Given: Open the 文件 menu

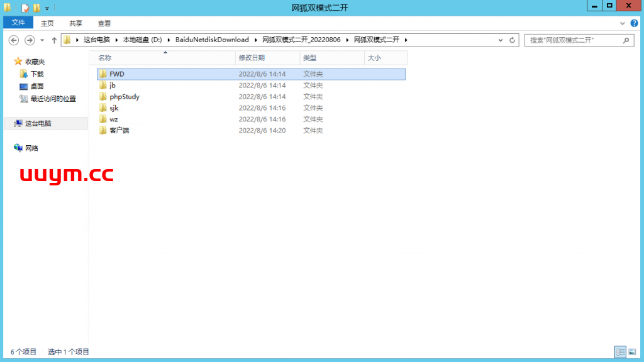Looking at the screenshot, I should point(18,23).
